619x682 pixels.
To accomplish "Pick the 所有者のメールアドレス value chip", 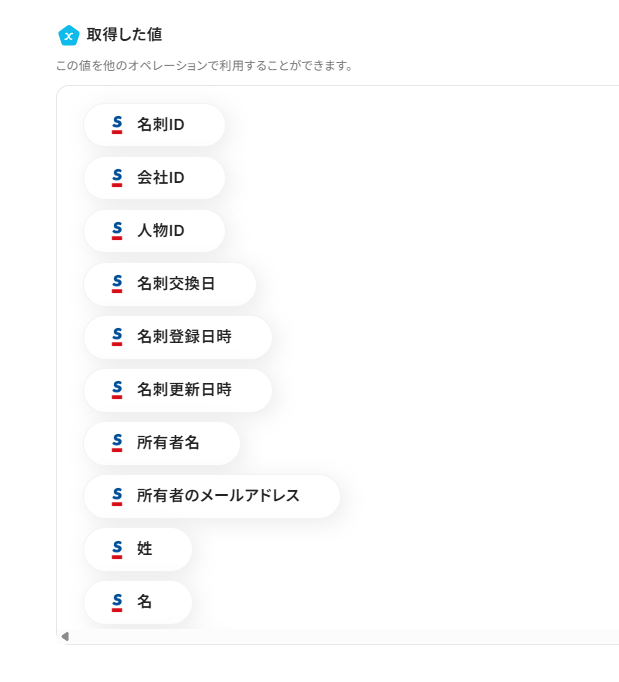I will point(218,496).
